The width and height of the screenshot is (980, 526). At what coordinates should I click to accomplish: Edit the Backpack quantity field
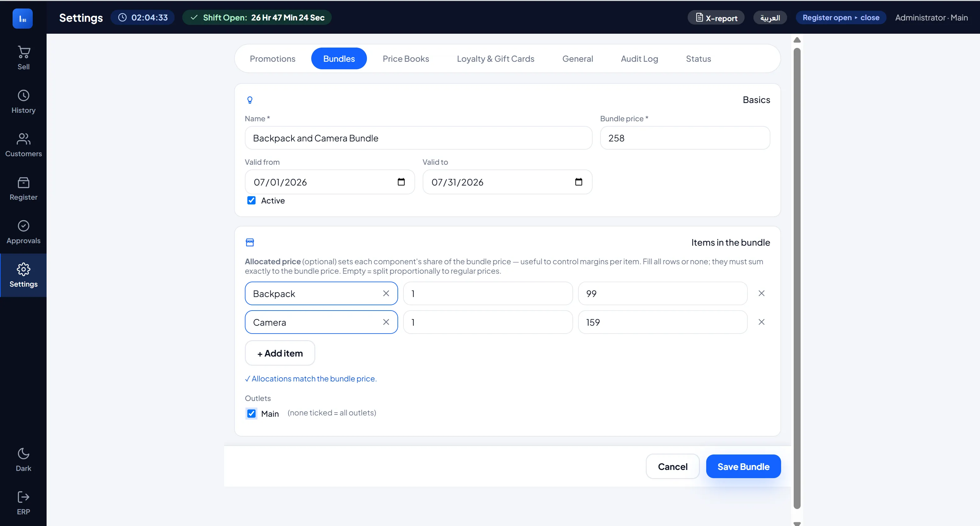click(488, 293)
